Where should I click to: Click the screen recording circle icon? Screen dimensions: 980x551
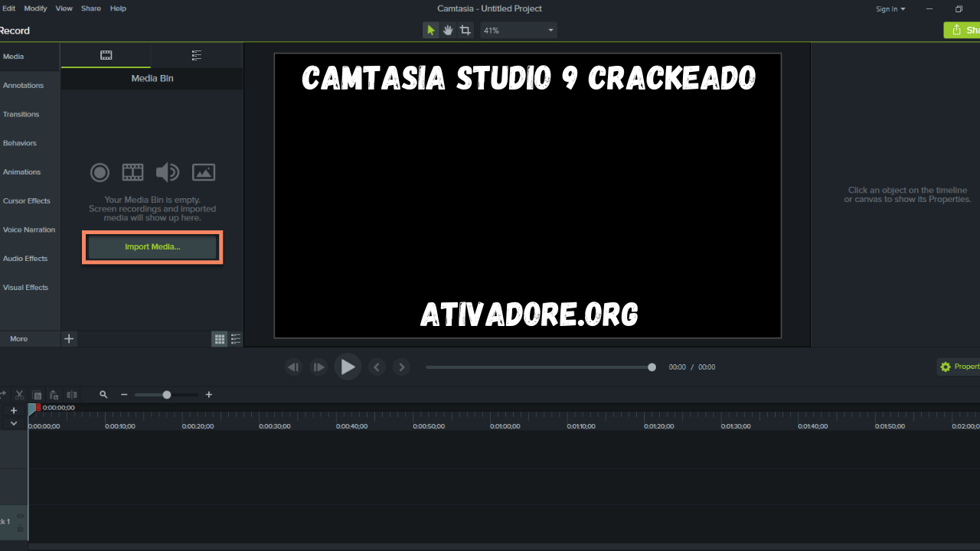100,172
